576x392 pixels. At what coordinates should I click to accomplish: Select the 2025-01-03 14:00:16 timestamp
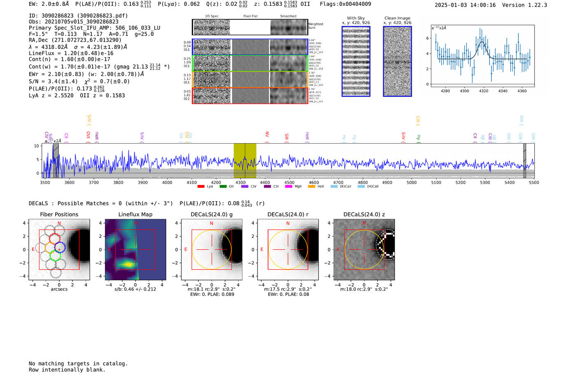[x=465, y=5]
